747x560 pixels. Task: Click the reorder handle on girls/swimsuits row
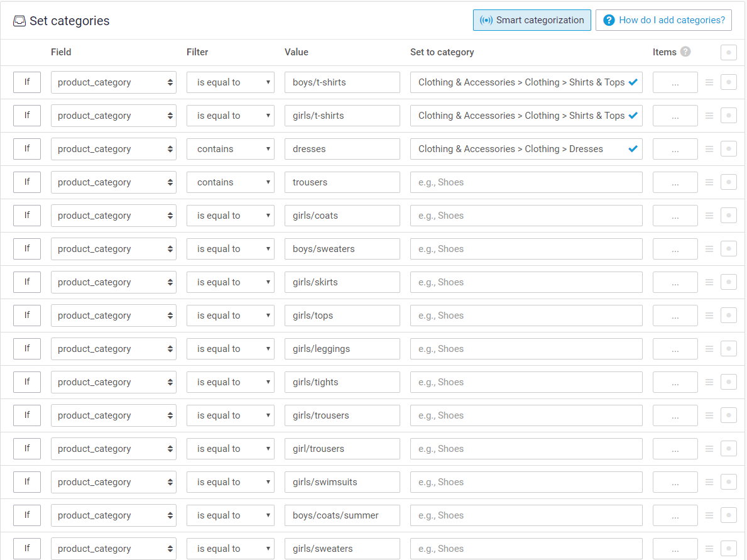[x=709, y=482]
